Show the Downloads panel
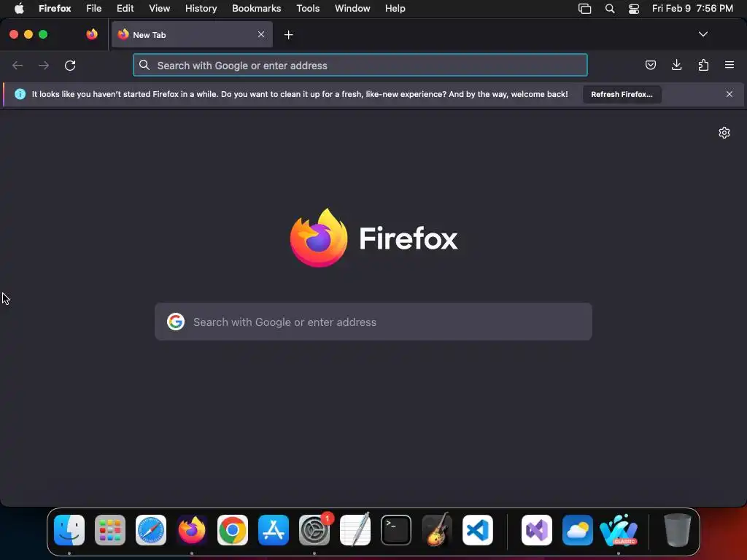747x560 pixels. pos(676,65)
